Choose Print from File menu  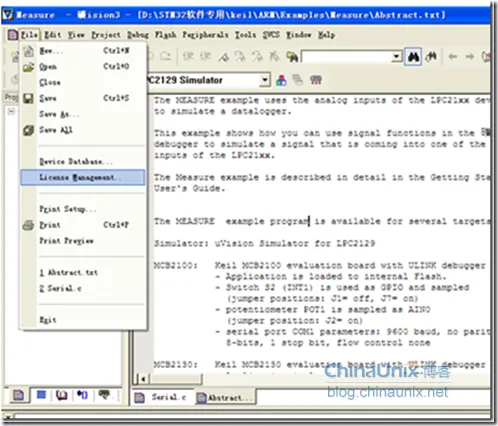(x=83, y=225)
